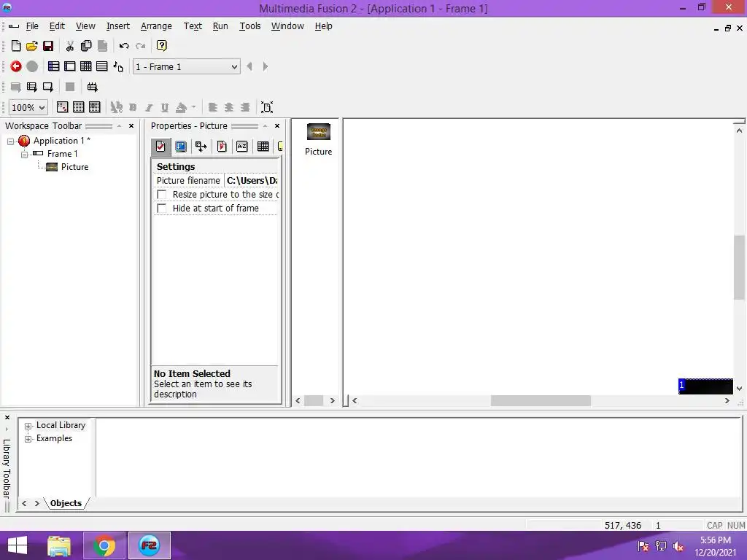The height and width of the screenshot is (560, 747).
Task: Open File Explorer from the taskbar
Action: 59,545
